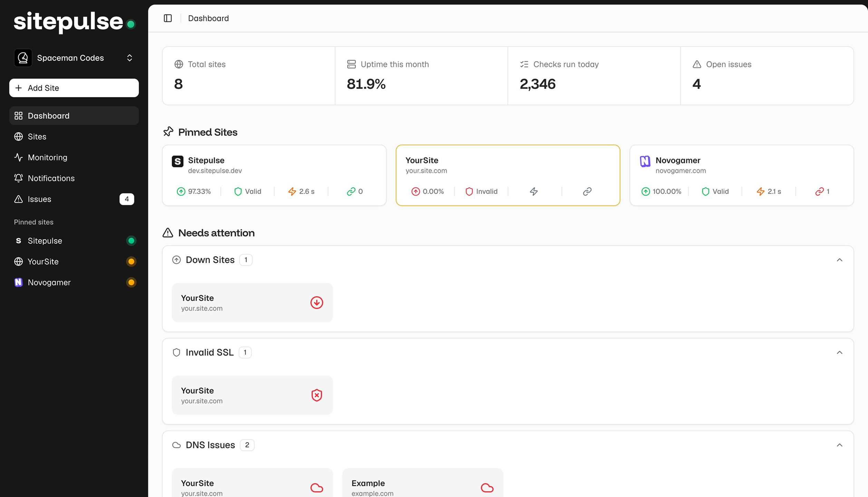
Task: Open the Issues page
Action: tap(74, 199)
